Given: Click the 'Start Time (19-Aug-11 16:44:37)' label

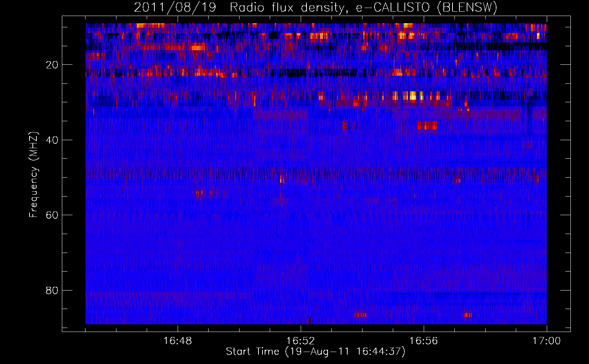Looking at the screenshot, I should (x=316, y=352).
